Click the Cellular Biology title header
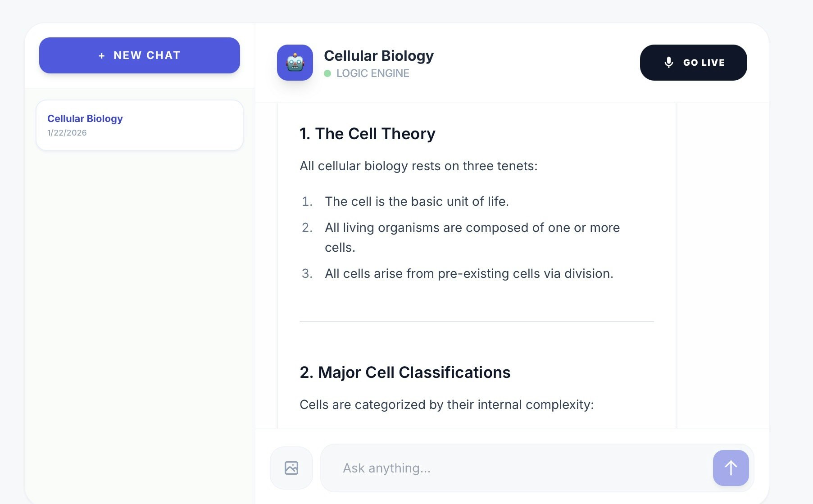 coord(379,55)
